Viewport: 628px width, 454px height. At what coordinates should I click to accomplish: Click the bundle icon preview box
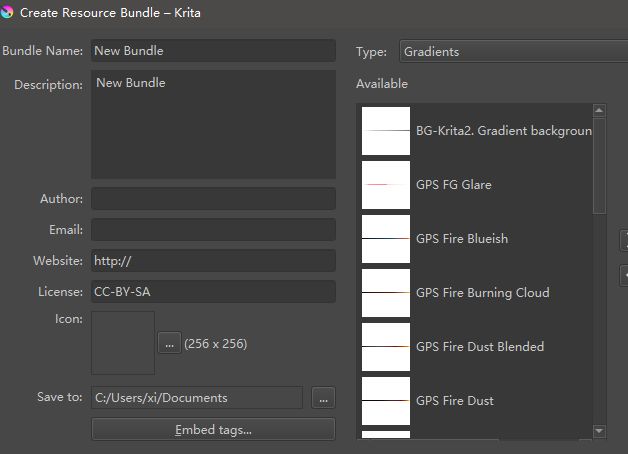123,343
